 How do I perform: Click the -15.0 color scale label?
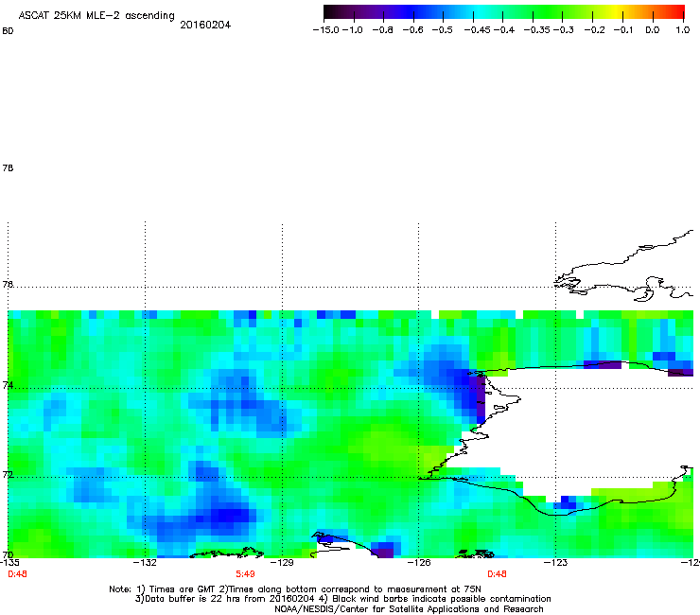point(326,30)
